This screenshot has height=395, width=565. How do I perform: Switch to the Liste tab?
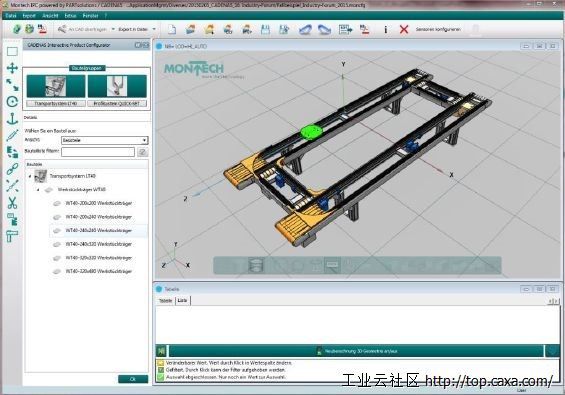point(182,300)
